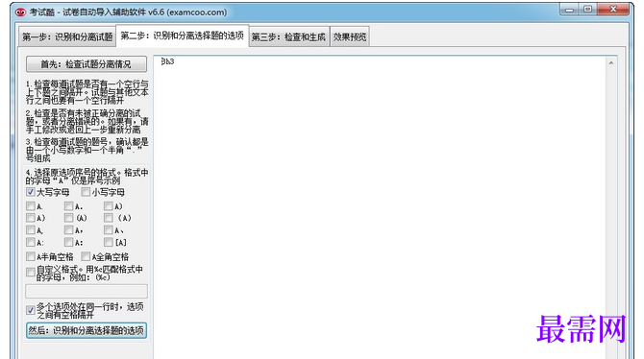The height and width of the screenshot is (359, 644).
Task: Click inside the large text editing area
Action: [x=380, y=207]
